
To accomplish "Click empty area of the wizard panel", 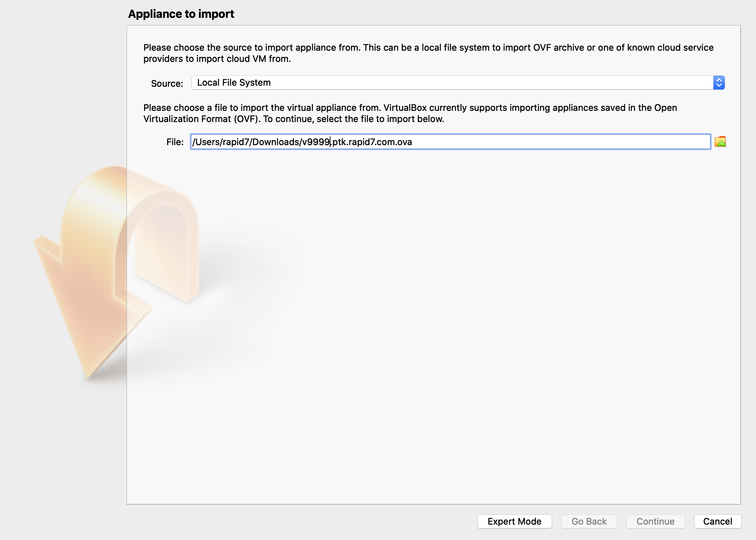I will click(434, 315).
